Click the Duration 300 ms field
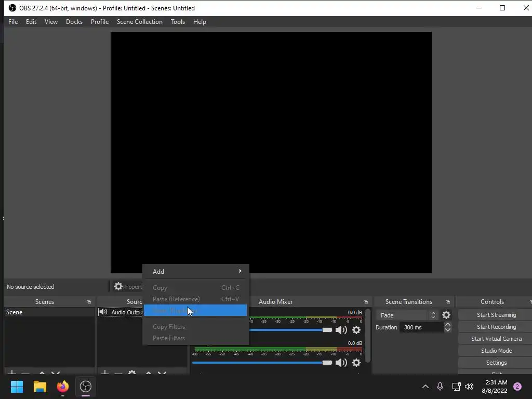 pos(421,327)
